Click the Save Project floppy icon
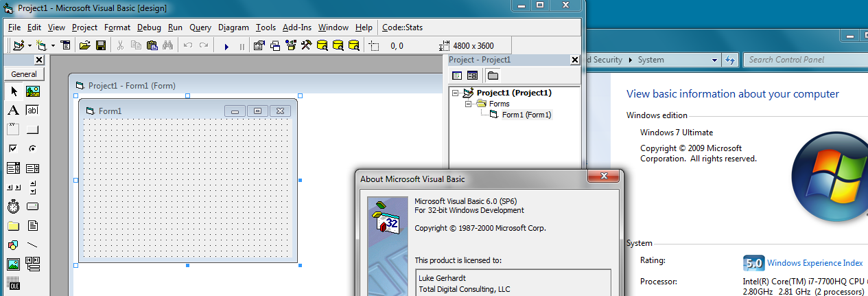This screenshot has height=296, width=868. (100, 46)
